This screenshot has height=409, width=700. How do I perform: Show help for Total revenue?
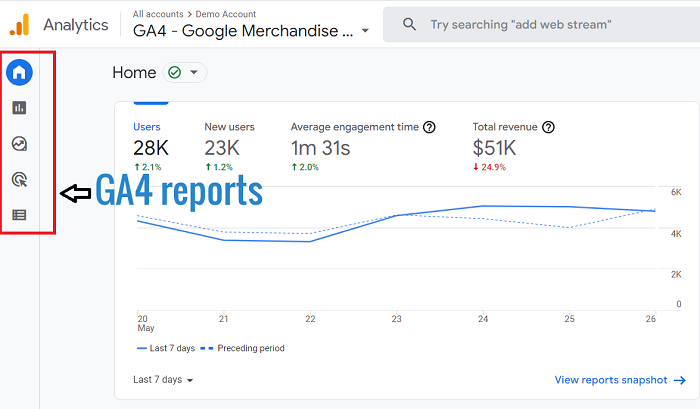coord(548,127)
